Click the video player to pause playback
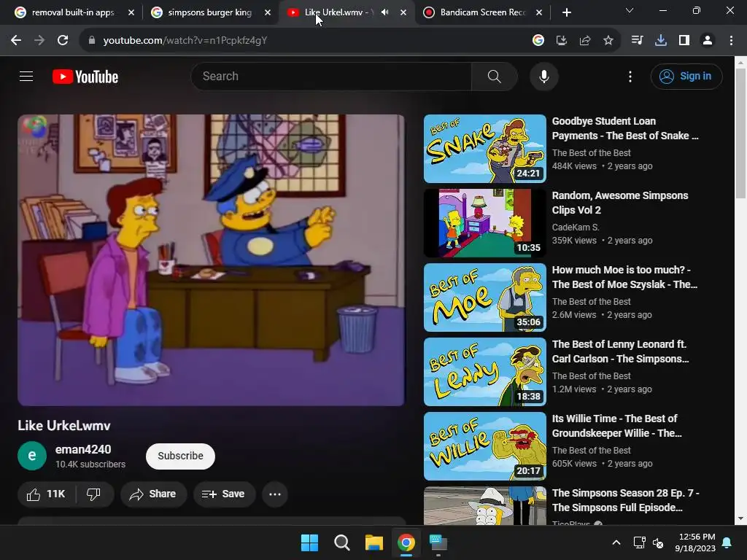 click(211, 260)
